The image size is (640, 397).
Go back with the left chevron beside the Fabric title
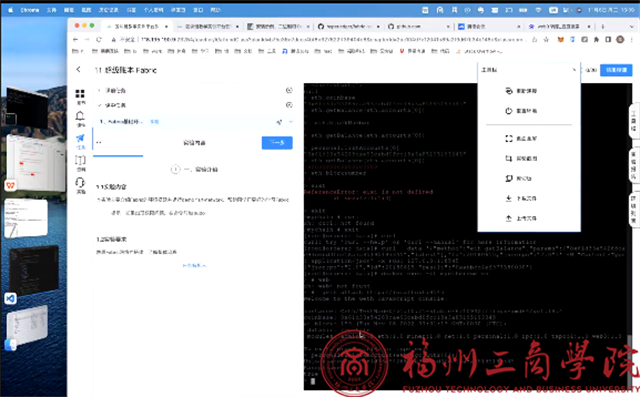[78, 70]
